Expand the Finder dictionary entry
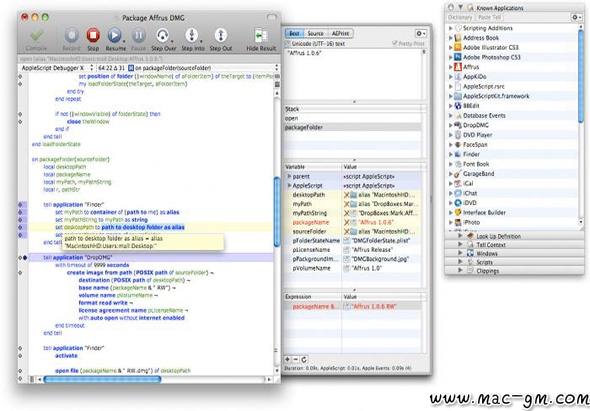 [x=450, y=154]
